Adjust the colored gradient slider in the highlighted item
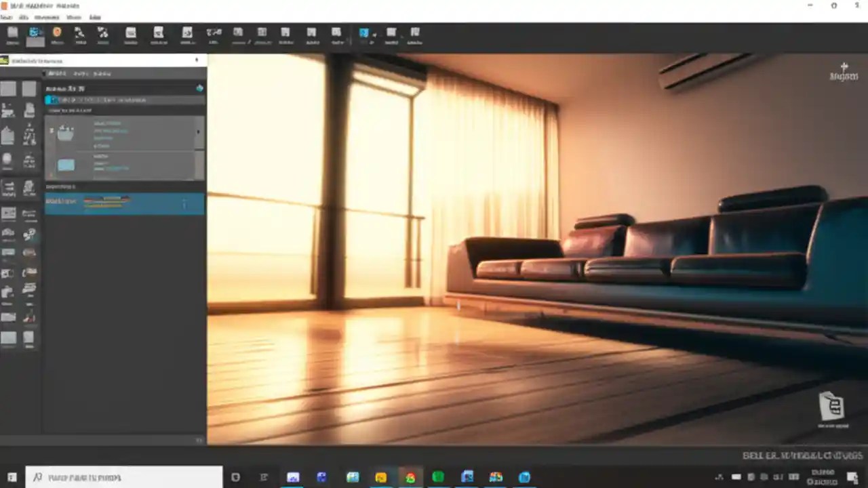 (x=105, y=201)
